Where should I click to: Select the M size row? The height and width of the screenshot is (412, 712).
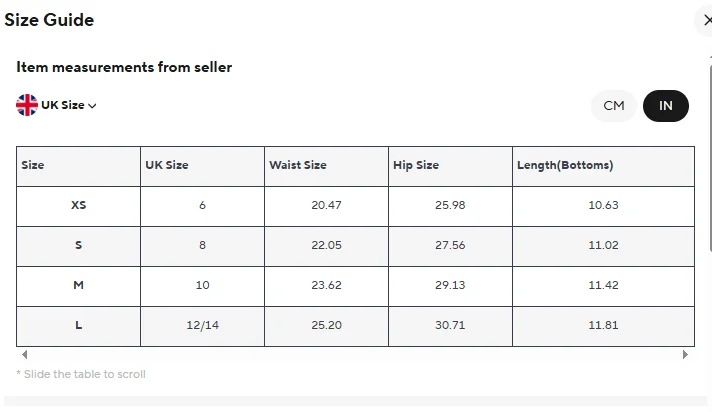[x=79, y=286]
